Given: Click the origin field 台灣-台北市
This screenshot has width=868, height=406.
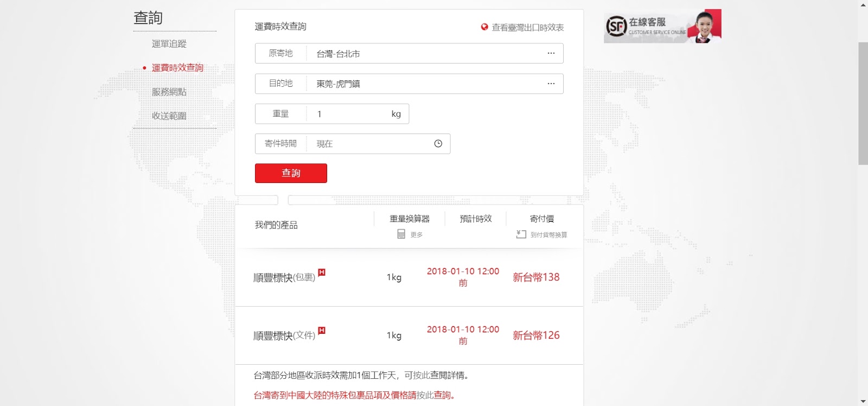Looking at the screenshot, I should tap(409, 53).
